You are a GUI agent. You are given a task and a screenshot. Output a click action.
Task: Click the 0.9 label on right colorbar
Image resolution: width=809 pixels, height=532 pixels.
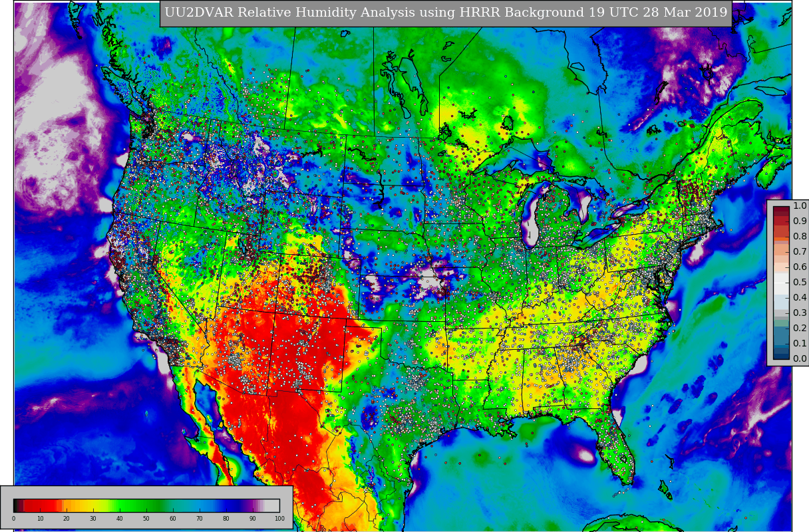click(800, 221)
